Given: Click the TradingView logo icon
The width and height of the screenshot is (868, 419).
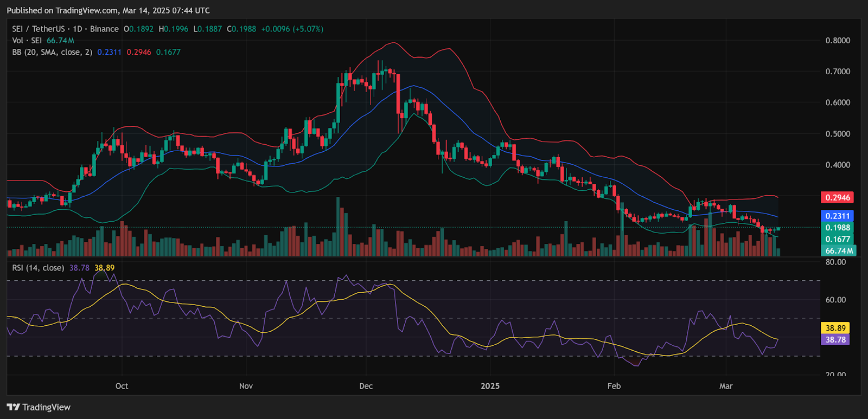Looking at the screenshot, I should [x=14, y=407].
